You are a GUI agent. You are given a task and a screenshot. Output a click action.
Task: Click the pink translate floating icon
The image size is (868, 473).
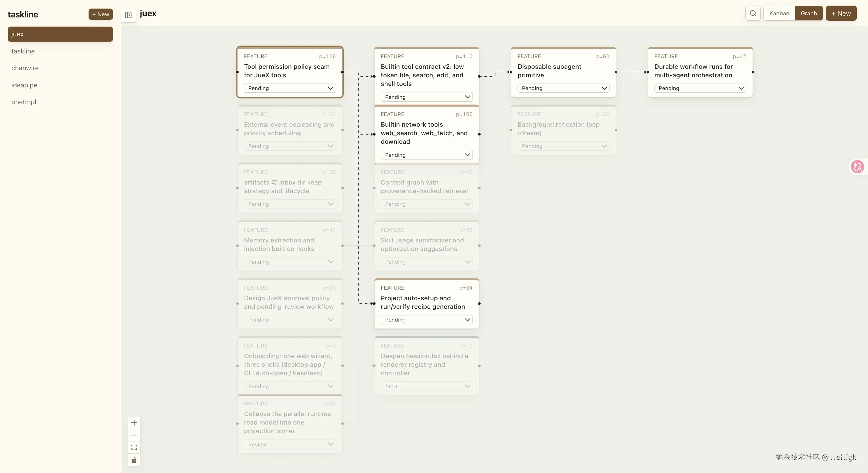point(857,167)
